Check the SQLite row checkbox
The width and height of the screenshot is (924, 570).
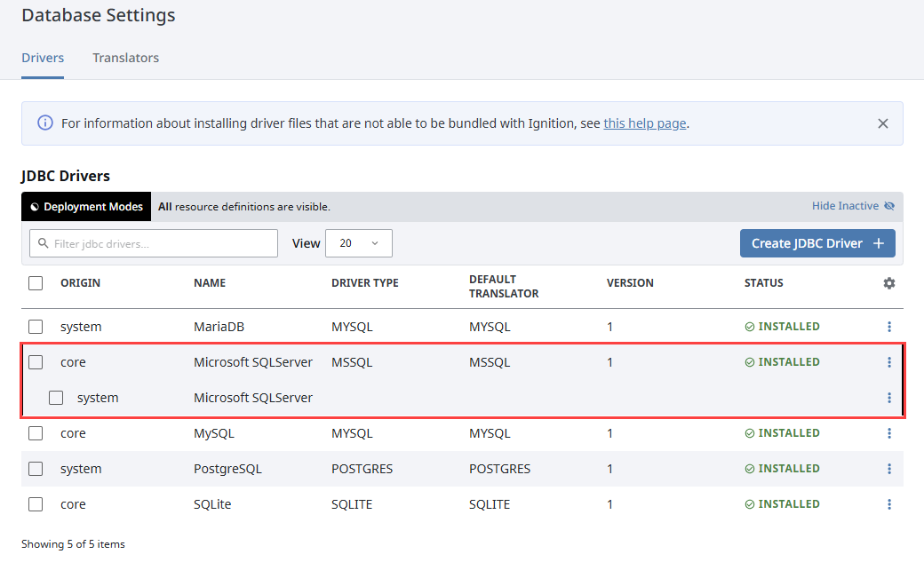[x=36, y=504]
